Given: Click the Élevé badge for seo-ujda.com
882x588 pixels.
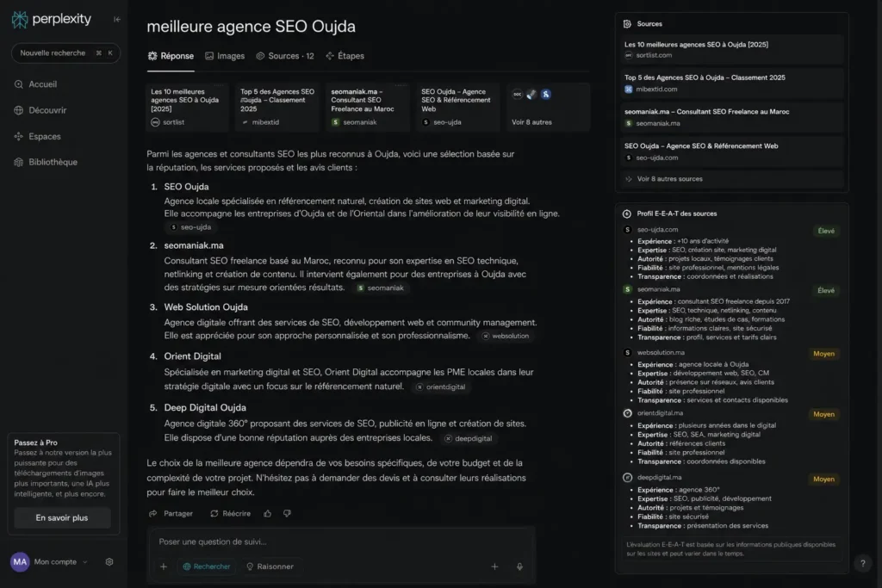Looking at the screenshot, I should coord(826,231).
